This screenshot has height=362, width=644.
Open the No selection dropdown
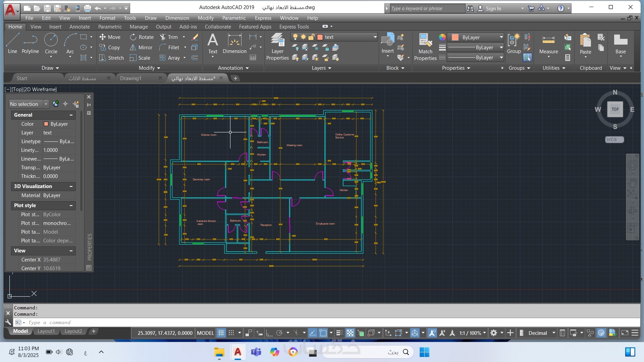(x=46, y=104)
